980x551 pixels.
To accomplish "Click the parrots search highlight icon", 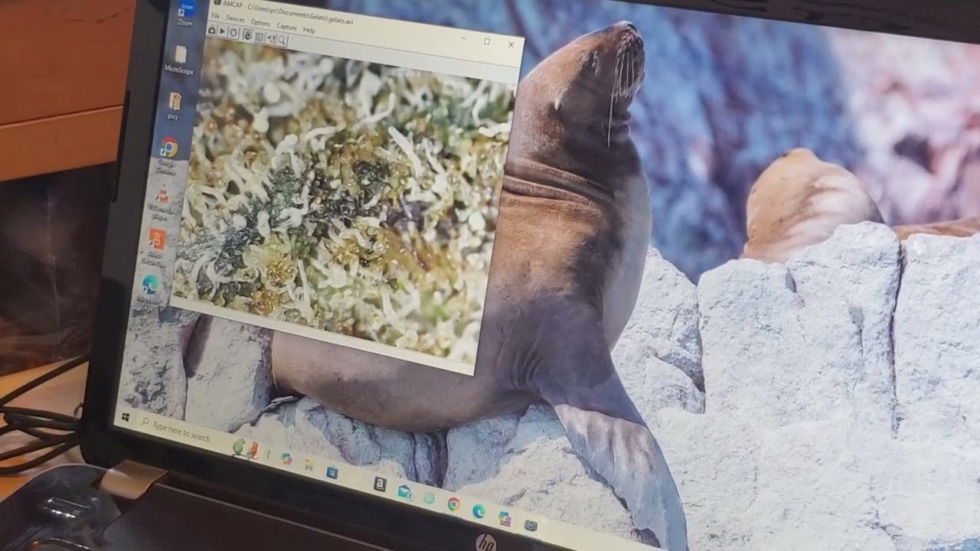I will pyautogui.click(x=246, y=449).
